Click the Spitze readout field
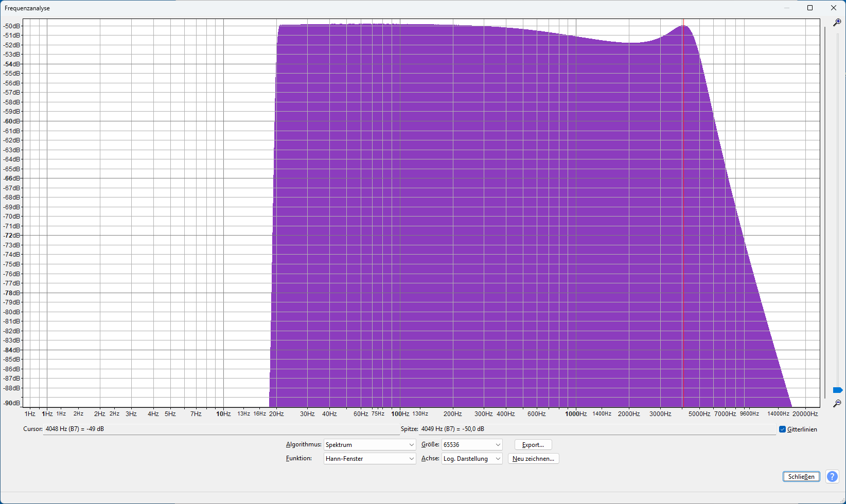This screenshot has width=846, height=504. pyautogui.click(x=515, y=428)
